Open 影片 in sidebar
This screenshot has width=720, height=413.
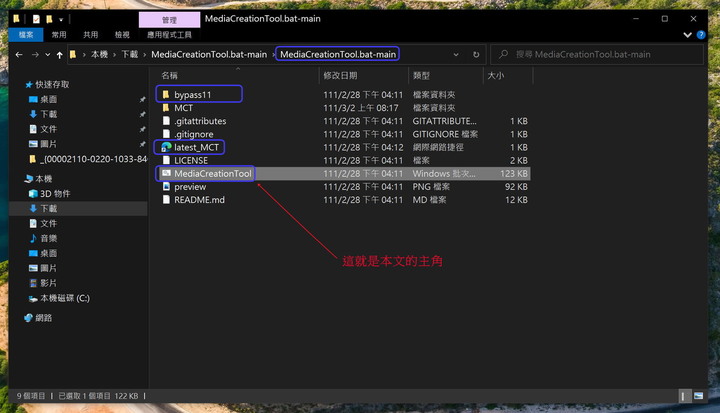coord(43,283)
